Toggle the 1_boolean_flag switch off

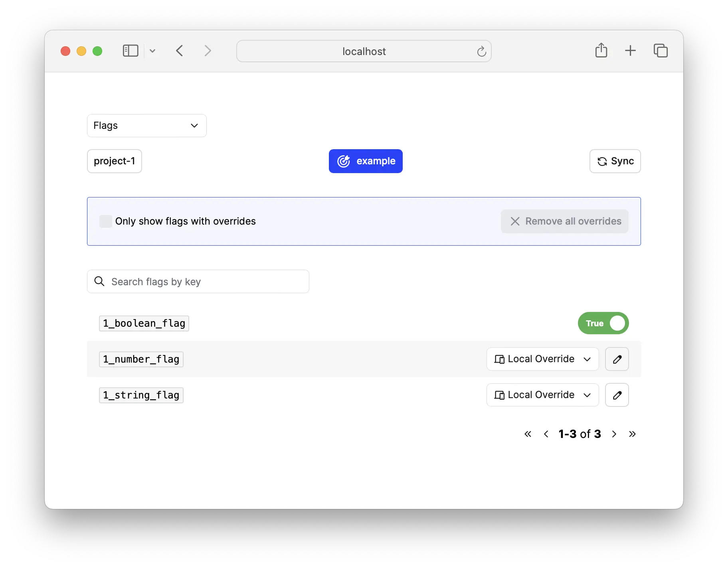click(x=603, y=323)
